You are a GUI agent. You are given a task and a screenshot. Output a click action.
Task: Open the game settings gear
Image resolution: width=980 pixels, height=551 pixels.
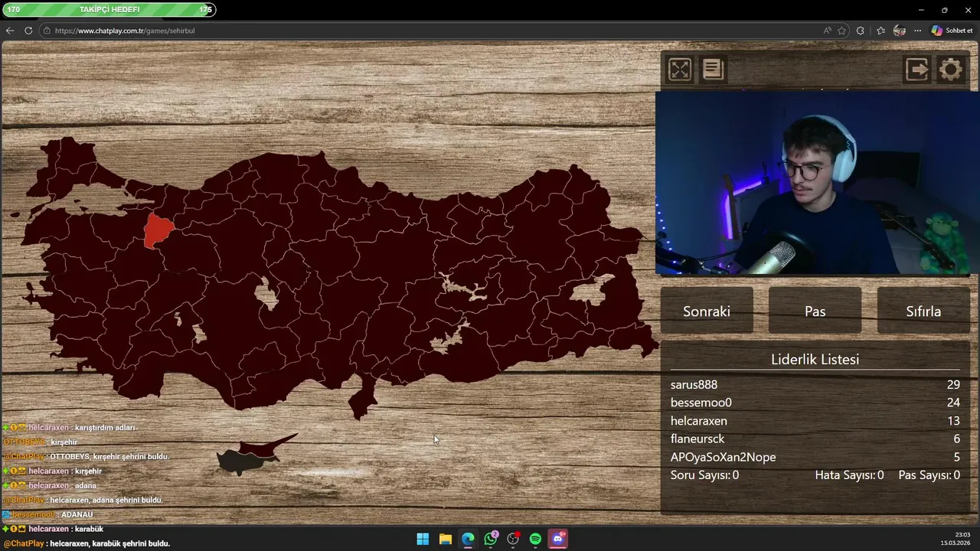click(951, 70)
